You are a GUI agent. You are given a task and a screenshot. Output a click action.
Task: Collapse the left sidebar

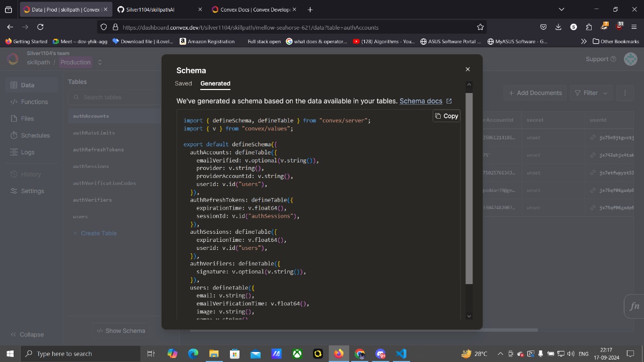pyautogui.click(x=27, y=334)
